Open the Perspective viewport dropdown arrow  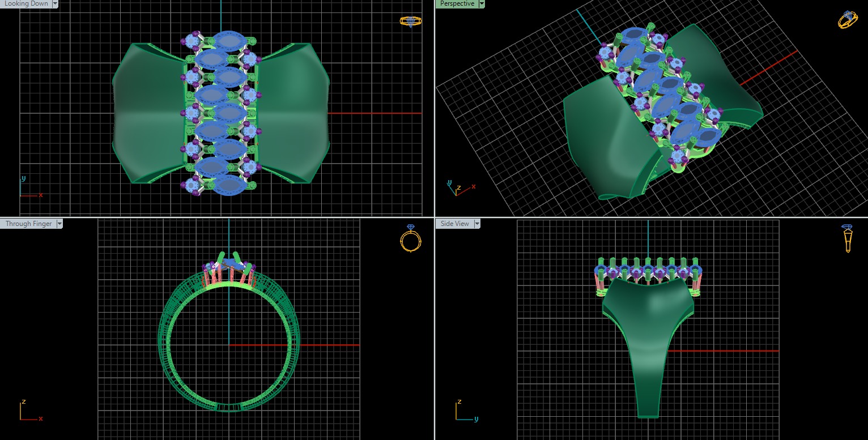[482, 3]
